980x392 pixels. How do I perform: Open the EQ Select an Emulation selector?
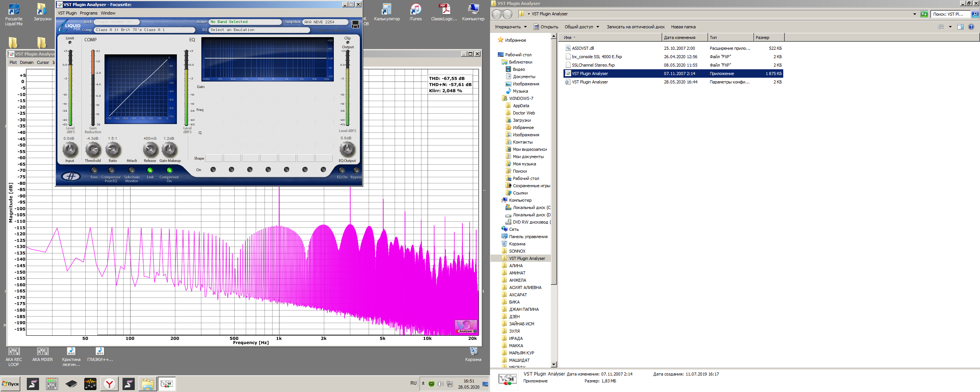[259, 30]
